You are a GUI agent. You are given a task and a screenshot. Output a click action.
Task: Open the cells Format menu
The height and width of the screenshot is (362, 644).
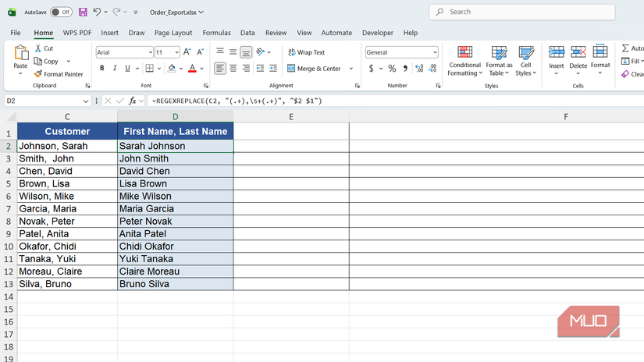pos(600,60)
